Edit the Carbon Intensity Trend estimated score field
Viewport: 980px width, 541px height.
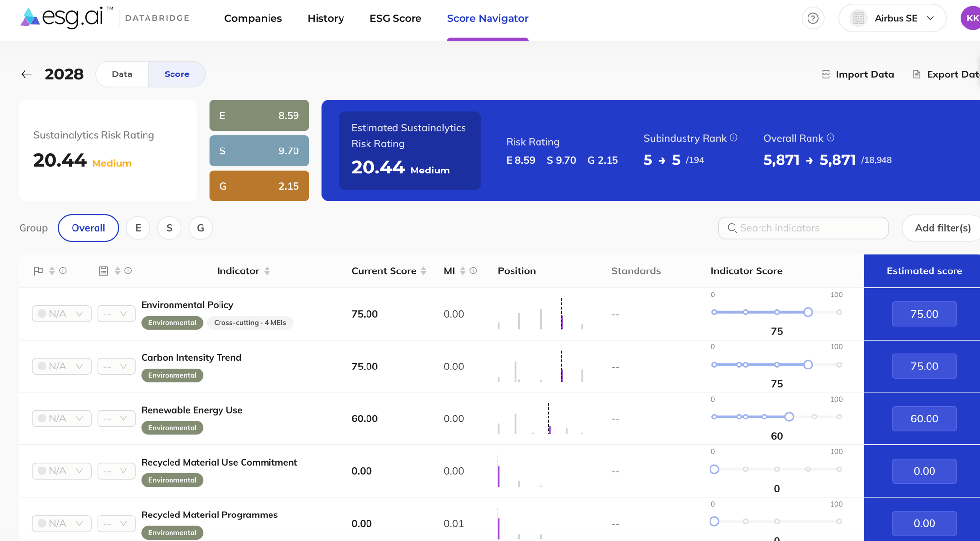(x=924, y=366)
